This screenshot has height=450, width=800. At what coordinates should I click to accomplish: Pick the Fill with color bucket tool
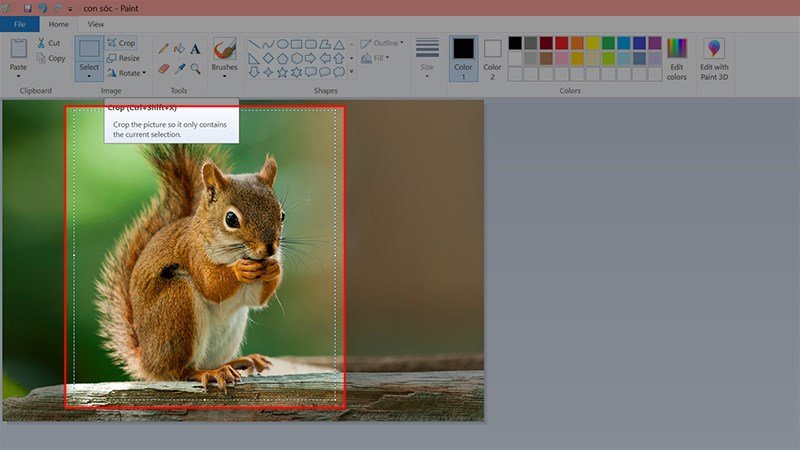179,48
